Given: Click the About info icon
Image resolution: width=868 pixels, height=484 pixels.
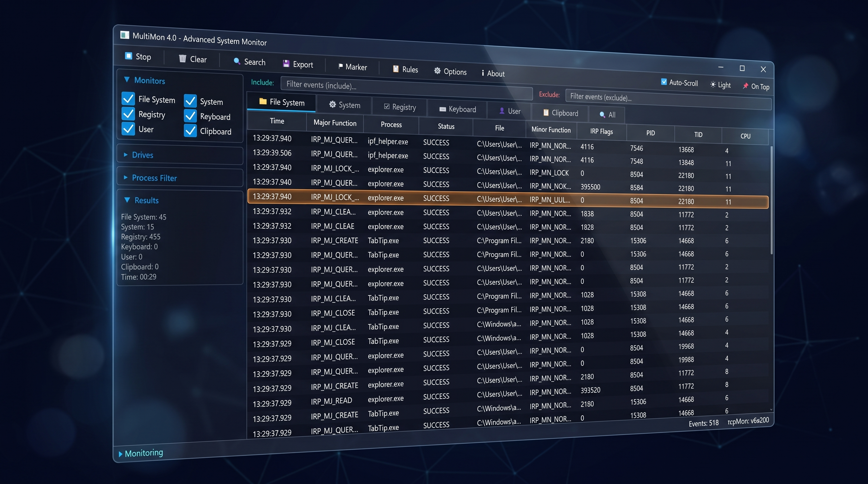Looking at the screenshot, I should 483,73.
